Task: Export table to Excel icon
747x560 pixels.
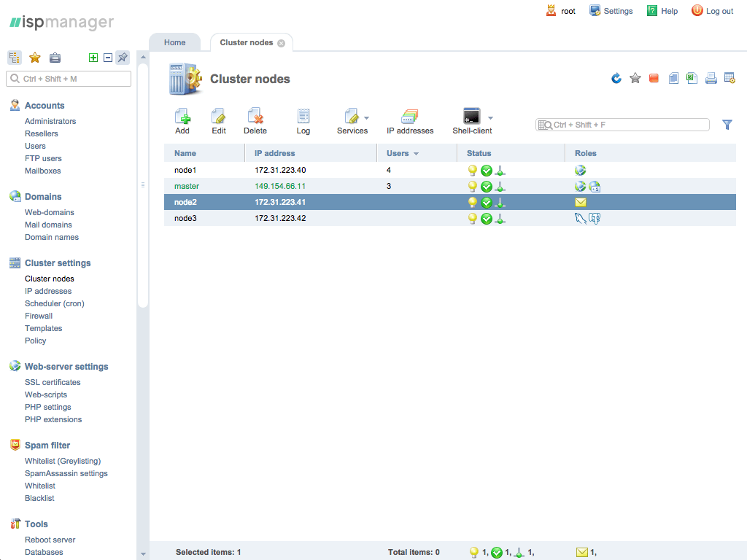Action: click(692, 78)
